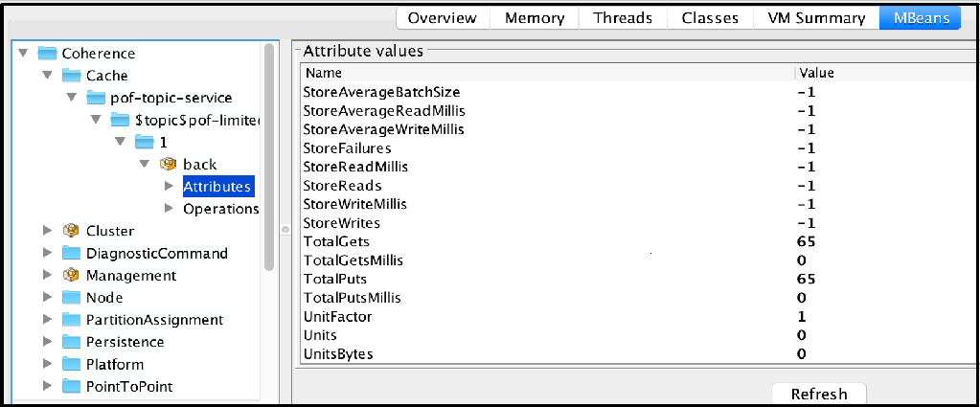Click the Cluster MBean icon

pyautogui.click(x=71, y=231)
